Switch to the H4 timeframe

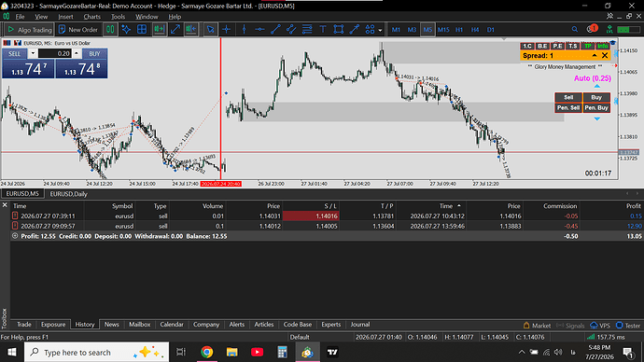pos(475,30)
